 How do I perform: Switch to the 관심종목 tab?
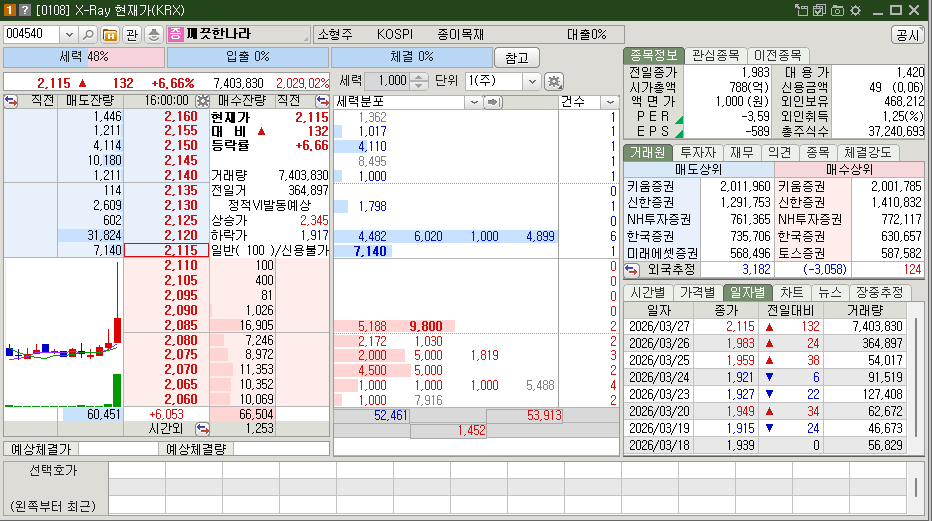pos(716,55)
